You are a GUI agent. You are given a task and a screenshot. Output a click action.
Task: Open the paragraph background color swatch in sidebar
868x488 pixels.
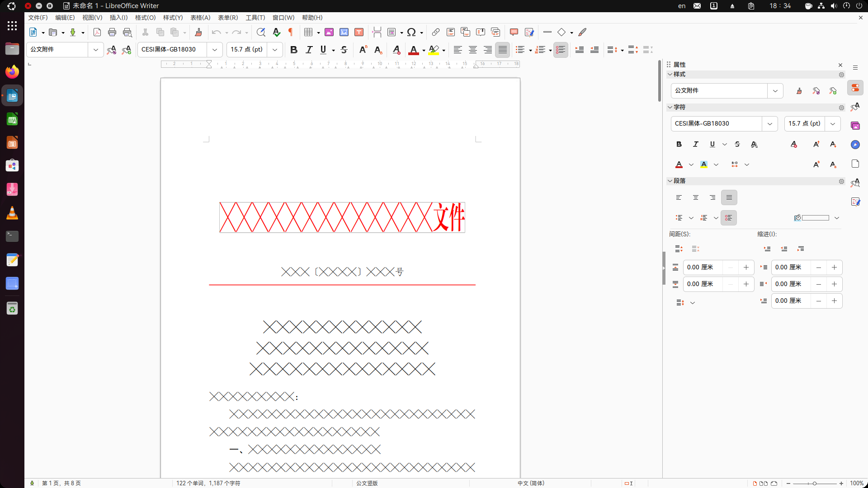(815, 218)
